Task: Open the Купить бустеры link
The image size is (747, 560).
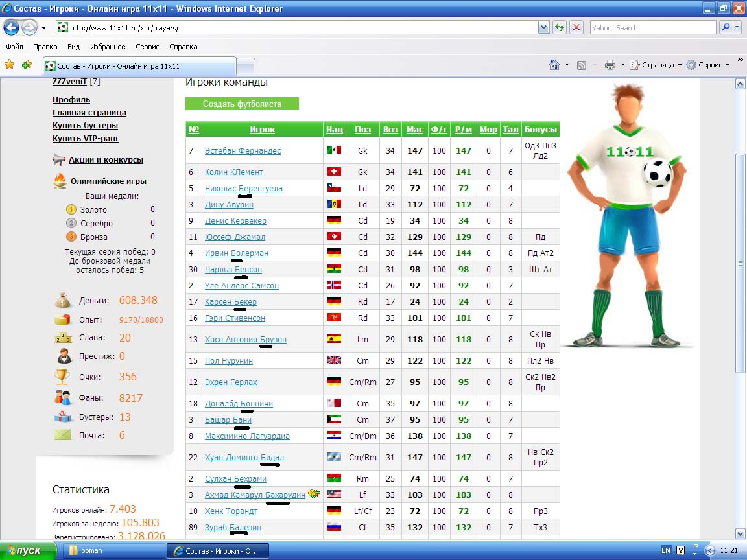Action: (85, 125)
